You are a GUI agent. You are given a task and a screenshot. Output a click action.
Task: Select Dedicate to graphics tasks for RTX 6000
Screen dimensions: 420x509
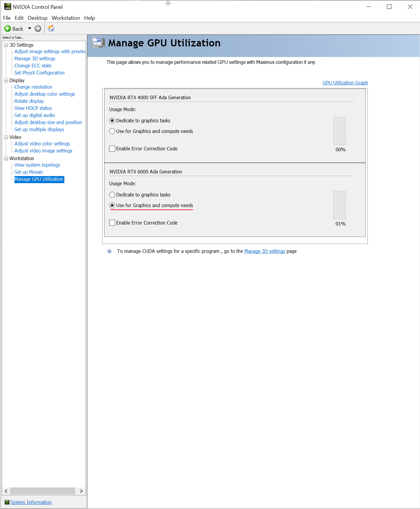(x=112, y=195)
